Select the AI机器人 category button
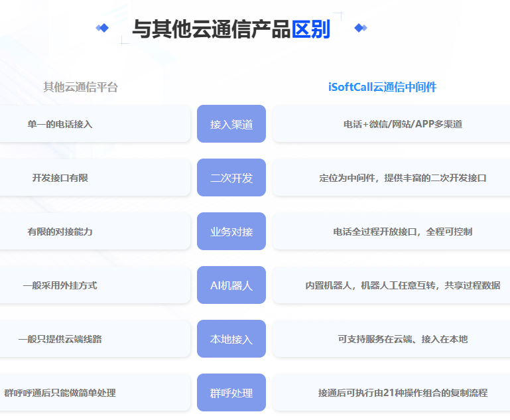 click(231, 285)
